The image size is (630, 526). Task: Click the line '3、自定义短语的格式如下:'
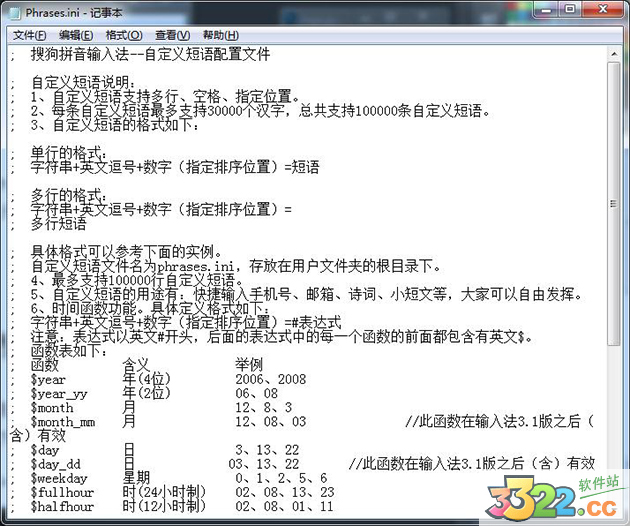coord(115,125)
